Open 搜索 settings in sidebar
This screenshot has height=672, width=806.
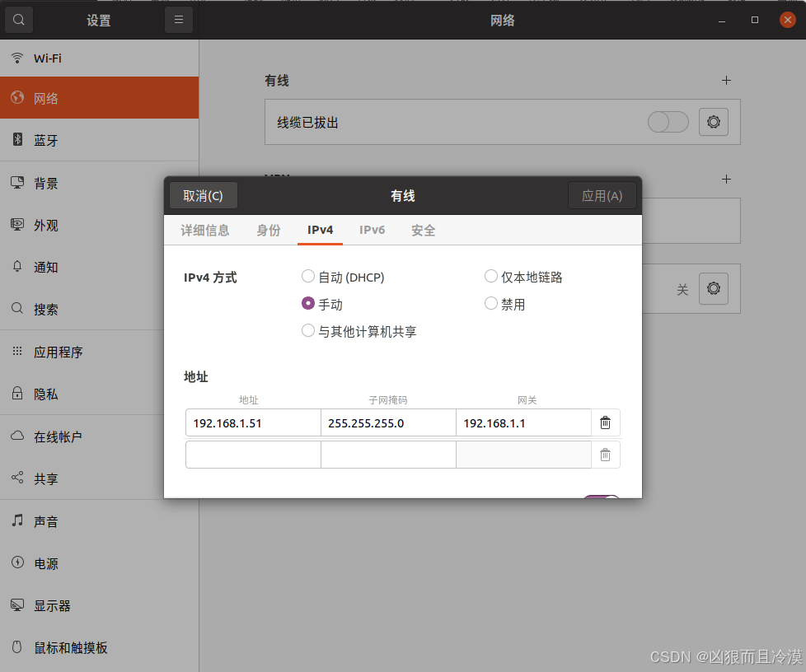coord(82,310)
